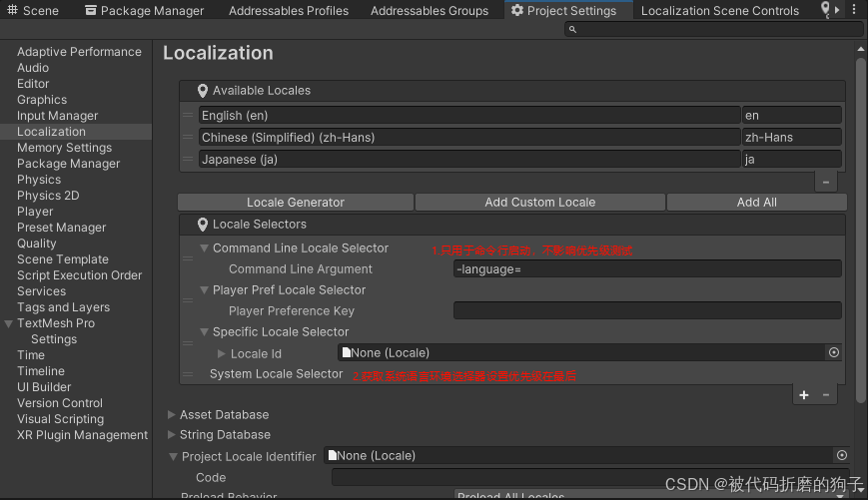Select the Scene Template category
The height and width of the screenshot is (500, 868).
pos(63,259)
